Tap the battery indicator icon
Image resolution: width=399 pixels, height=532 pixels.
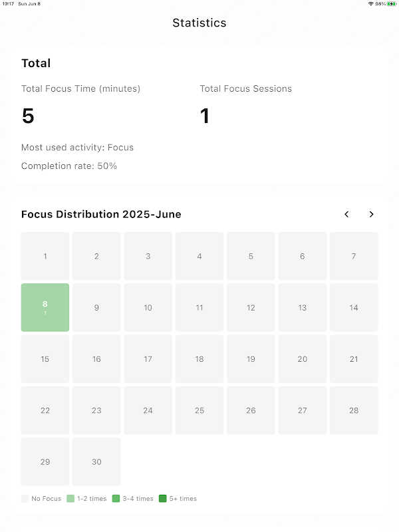(391, 4)
